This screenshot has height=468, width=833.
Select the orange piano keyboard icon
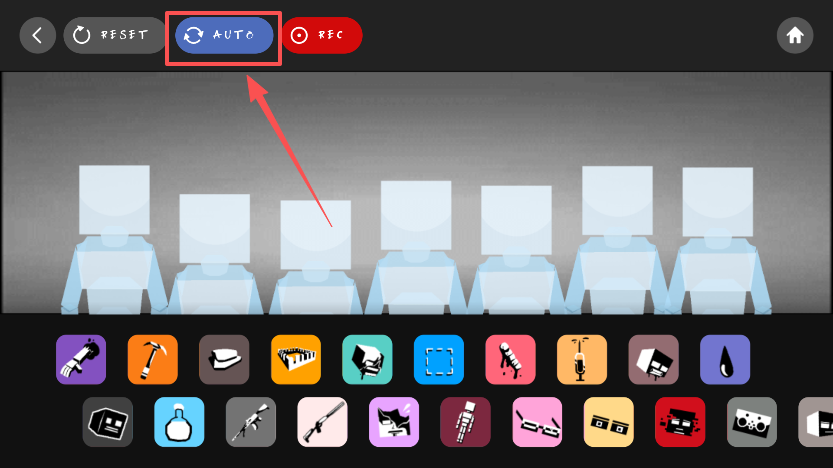(x=296, y=360)
